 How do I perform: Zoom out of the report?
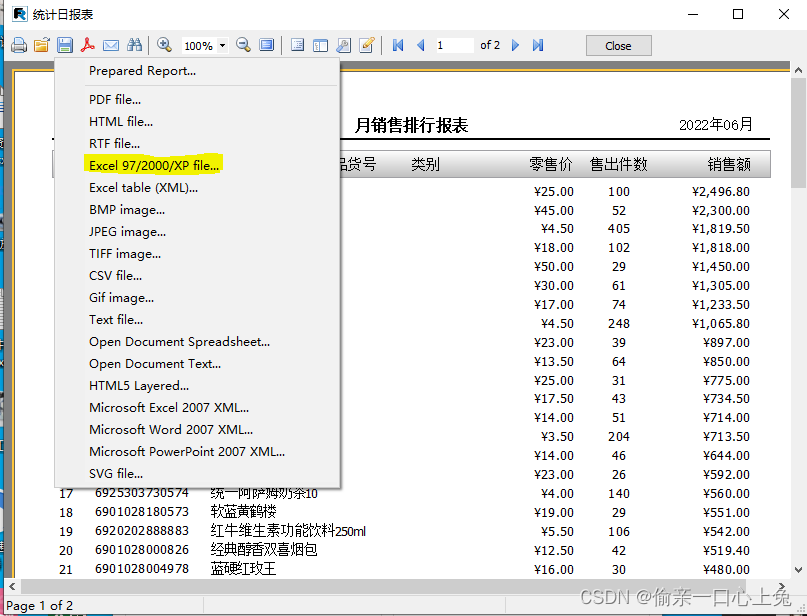pos(243,44)
